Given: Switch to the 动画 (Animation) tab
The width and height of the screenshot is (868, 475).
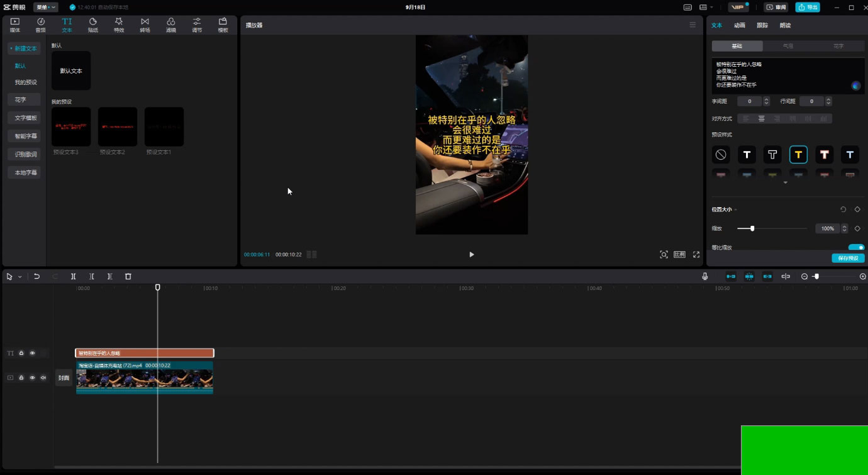Looking at the screenshot, I should (x=739, y=25).
